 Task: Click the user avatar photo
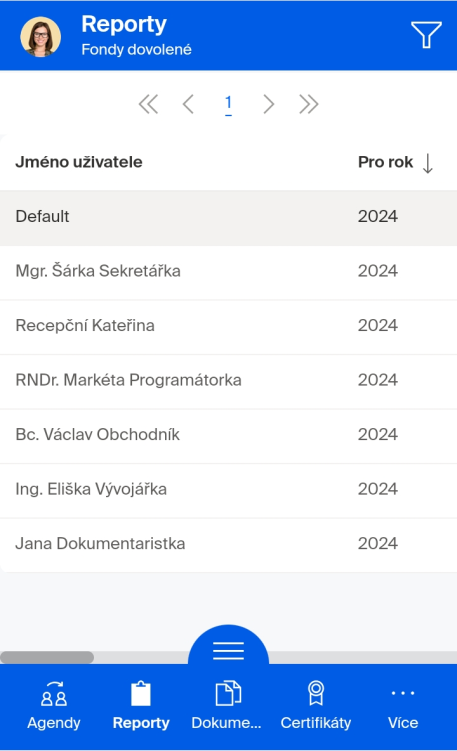coord(41,36)
